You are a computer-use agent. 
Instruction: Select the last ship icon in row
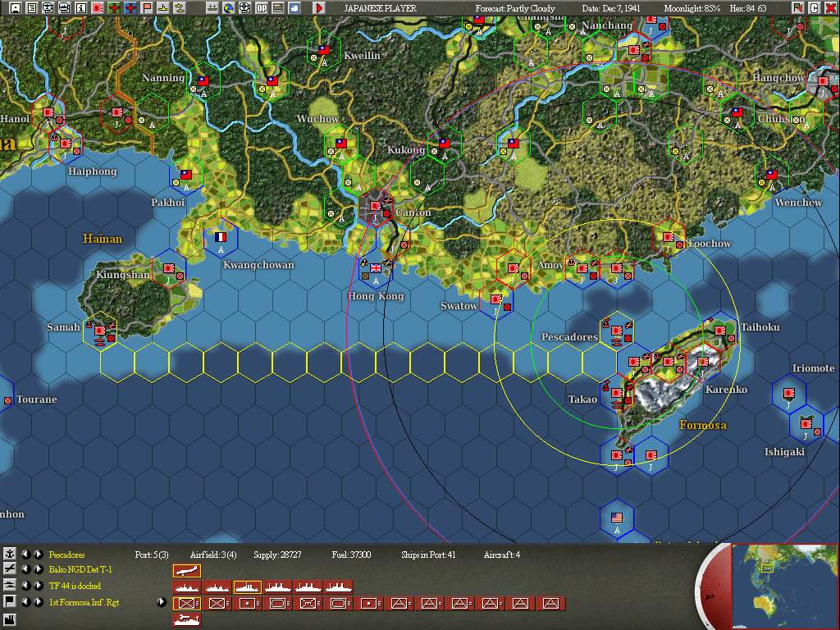339,587
